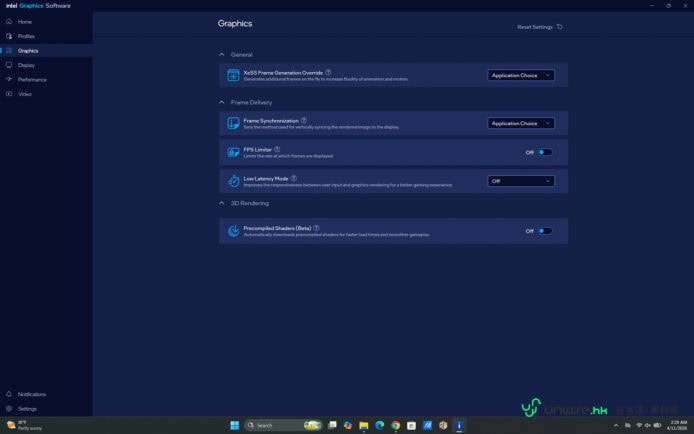Screen dimensions: 694x434
Task: Click the Home house icon
Action: pyautogui.click(x=9, y=21)
